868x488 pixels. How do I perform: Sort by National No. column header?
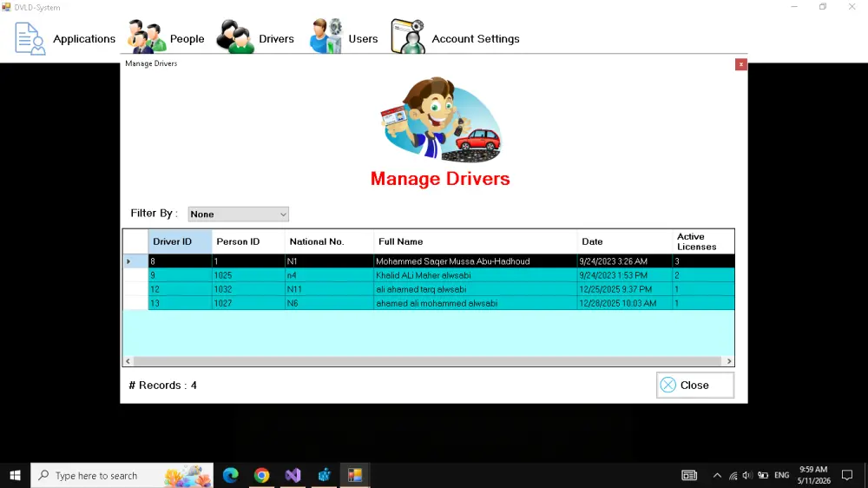329,241
